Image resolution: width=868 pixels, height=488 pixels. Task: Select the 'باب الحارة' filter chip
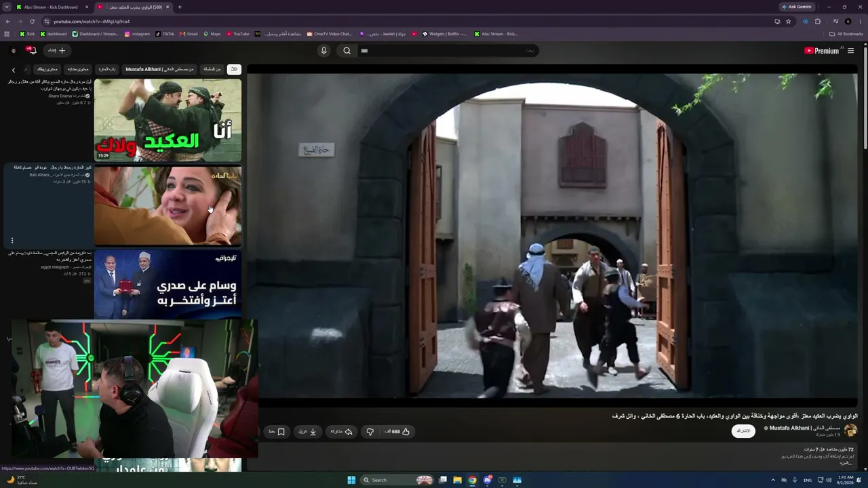point(107,69)
